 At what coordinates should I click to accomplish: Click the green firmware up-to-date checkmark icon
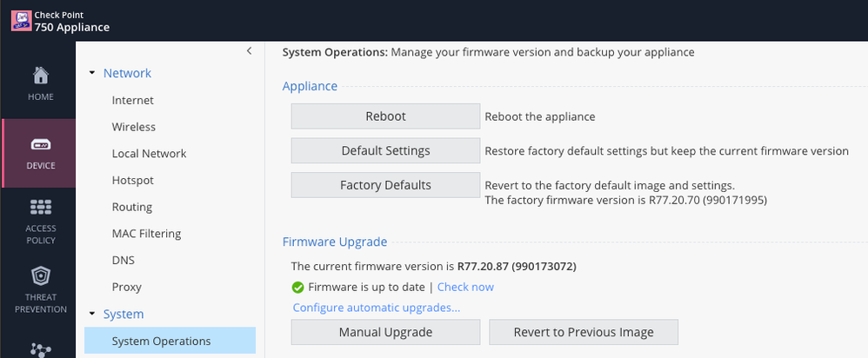[297, 287]
